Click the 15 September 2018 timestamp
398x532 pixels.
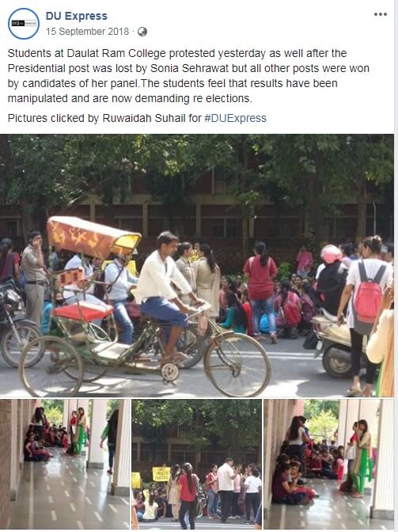click(88, 32)
